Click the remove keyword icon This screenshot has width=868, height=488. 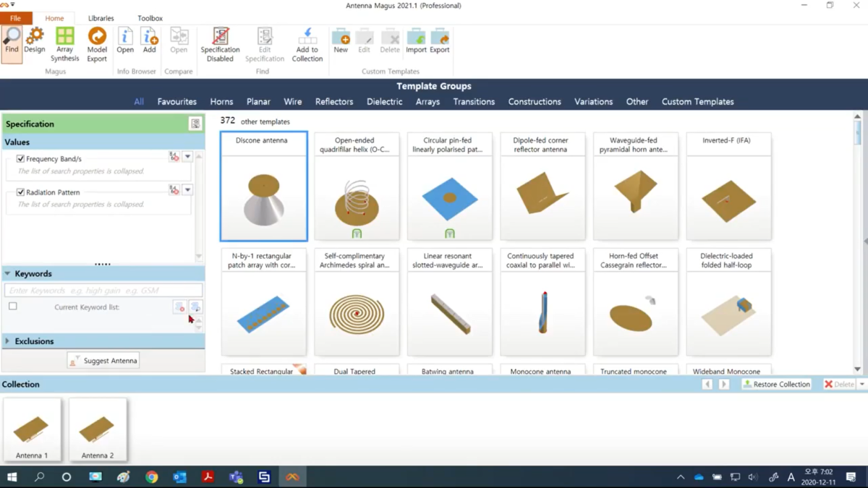pos(179,307)
